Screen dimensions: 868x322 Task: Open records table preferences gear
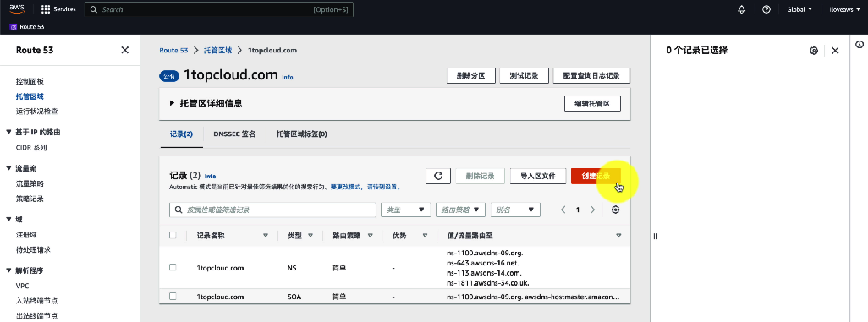click(x=615, y=210)
